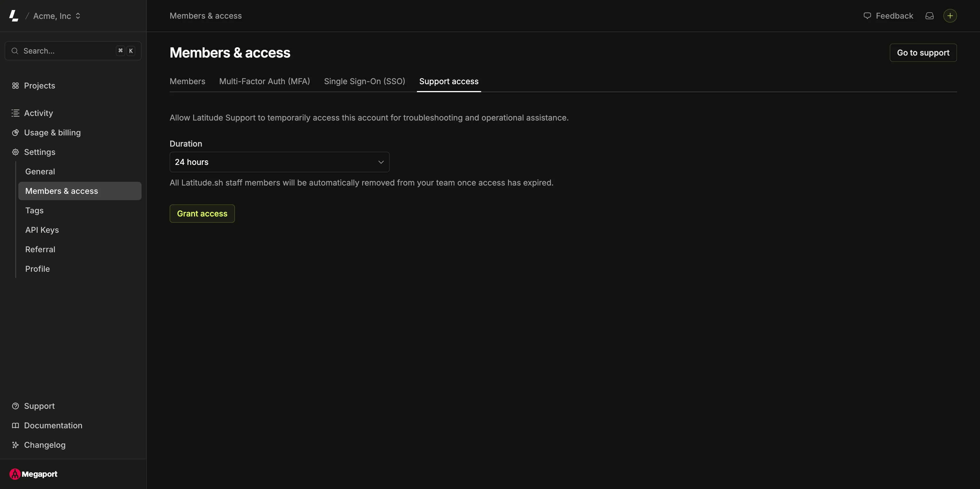980x489 pixels.
Task: Select the Support access tab
Action: pyautogui.click(x=448, y=81)
